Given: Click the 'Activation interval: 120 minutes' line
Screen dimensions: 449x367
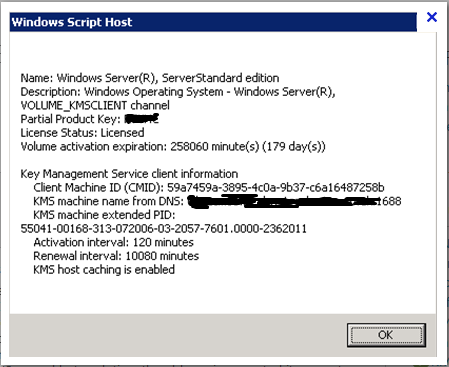Looking at the screenshot, I should click(114, 242).
